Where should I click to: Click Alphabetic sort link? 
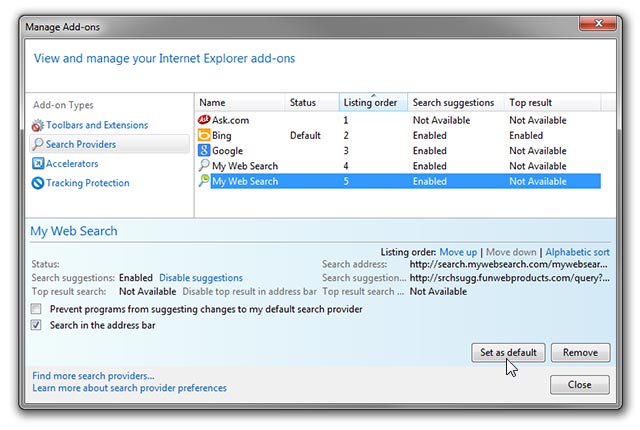577,252
